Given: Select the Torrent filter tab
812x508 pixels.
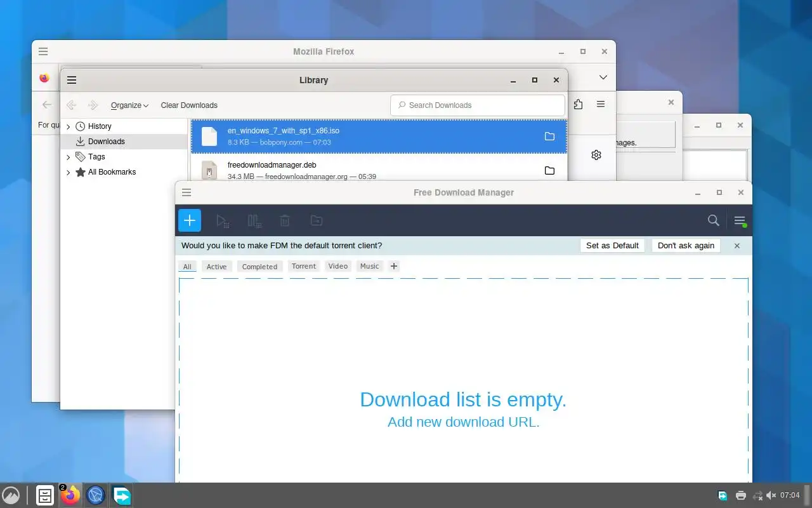Looking at the screenshot, I should coord(304,267).
